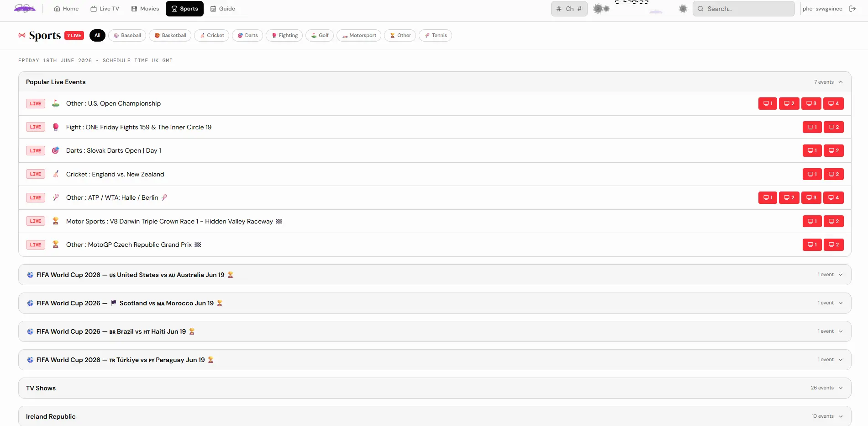Focus the Search box

(743, 9)
